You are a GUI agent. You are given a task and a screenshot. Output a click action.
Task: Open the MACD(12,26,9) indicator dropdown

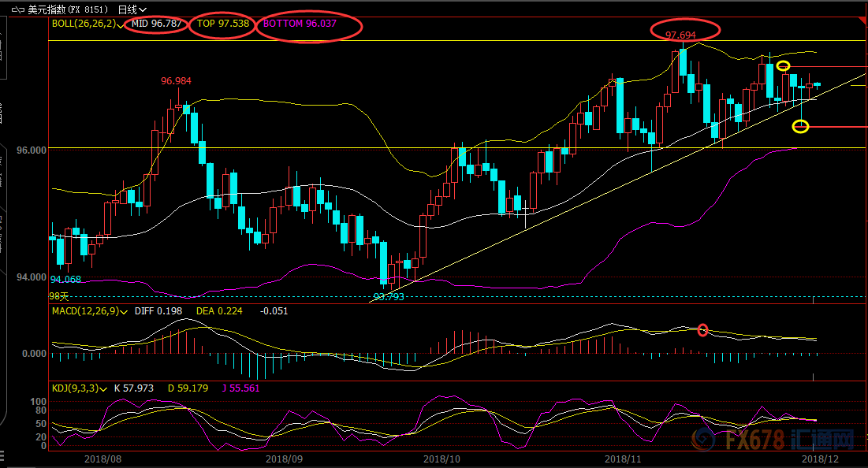click(x=125, y=312)
